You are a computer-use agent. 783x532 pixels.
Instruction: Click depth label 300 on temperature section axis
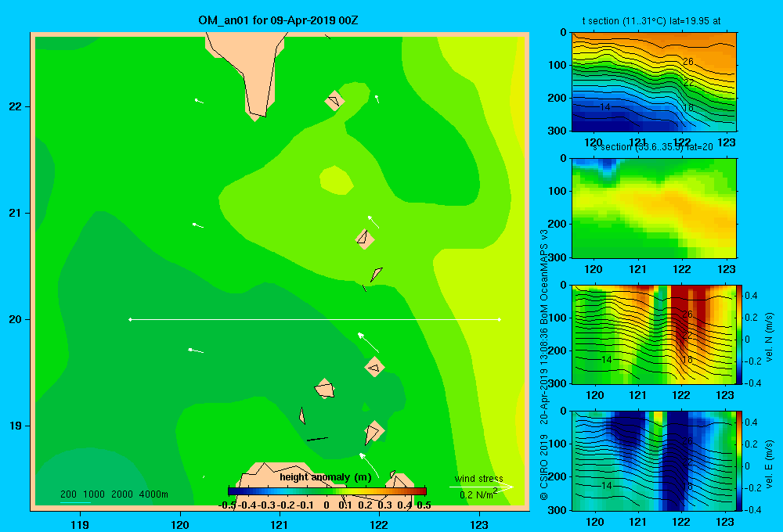coord(557,131)
